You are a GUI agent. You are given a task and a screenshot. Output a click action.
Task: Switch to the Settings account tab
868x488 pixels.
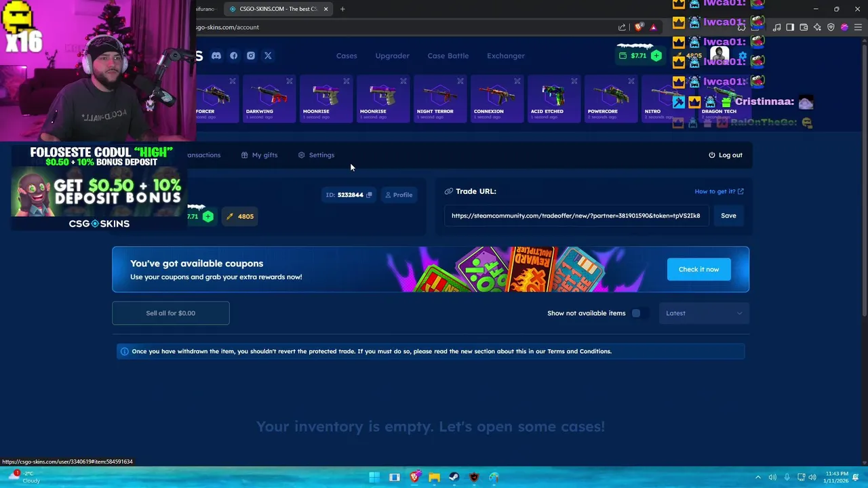[x=316, y=155]
